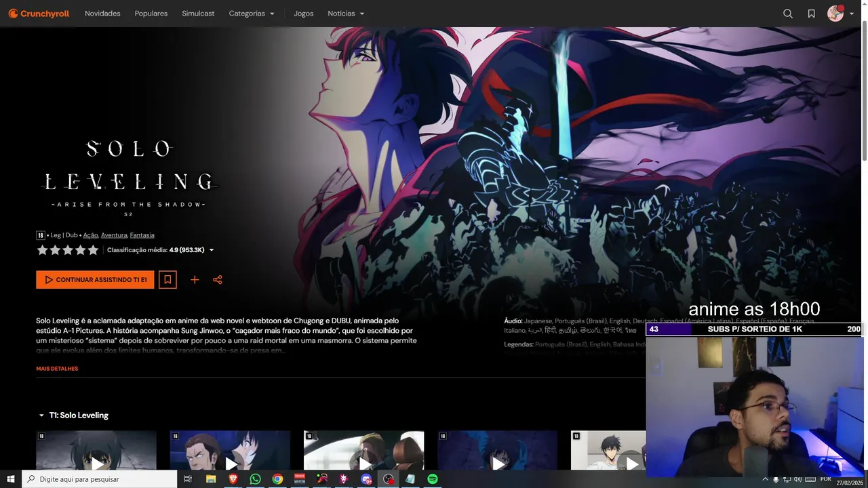Click the Ação genre link
This screenshot has width=868, height=488.
point(90,235)
